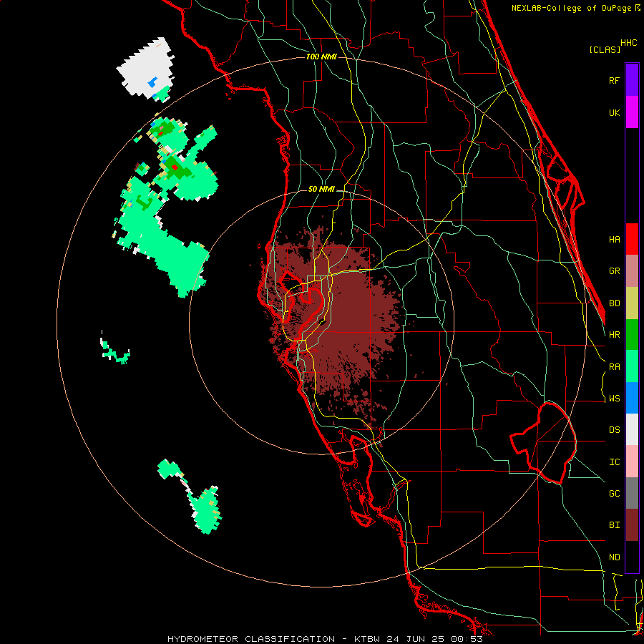Click the GC legend label
The image size is (644, 644).
[x=615, y=493]
